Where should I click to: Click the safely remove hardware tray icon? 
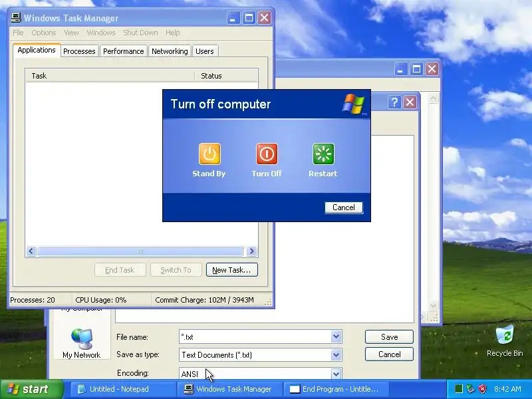pyautogui.click(x=470, y=389)
